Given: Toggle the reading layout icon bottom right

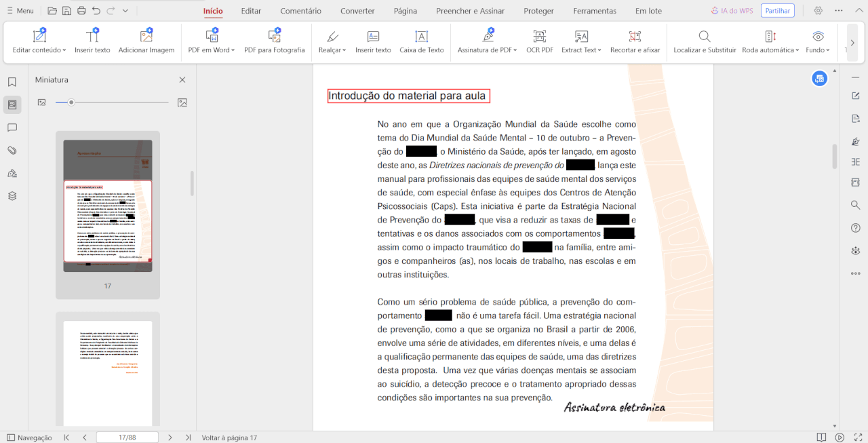Looking at the screenshot, I should point(821,438).
